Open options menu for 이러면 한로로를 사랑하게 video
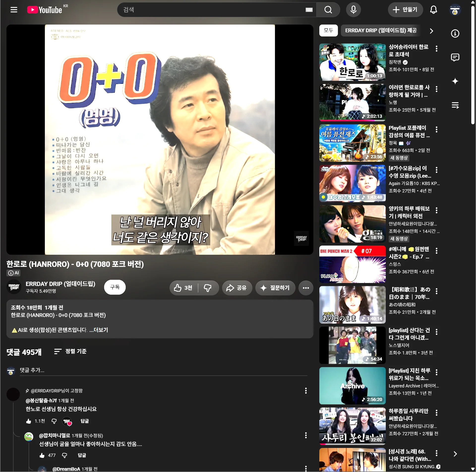Screen dimensions: 476x472 (436, 89)
